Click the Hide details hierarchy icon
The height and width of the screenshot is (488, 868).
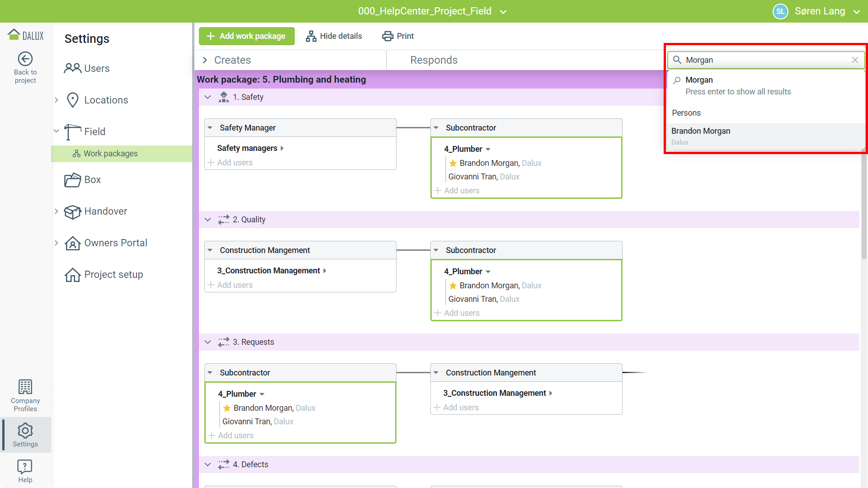pos(311,36)
